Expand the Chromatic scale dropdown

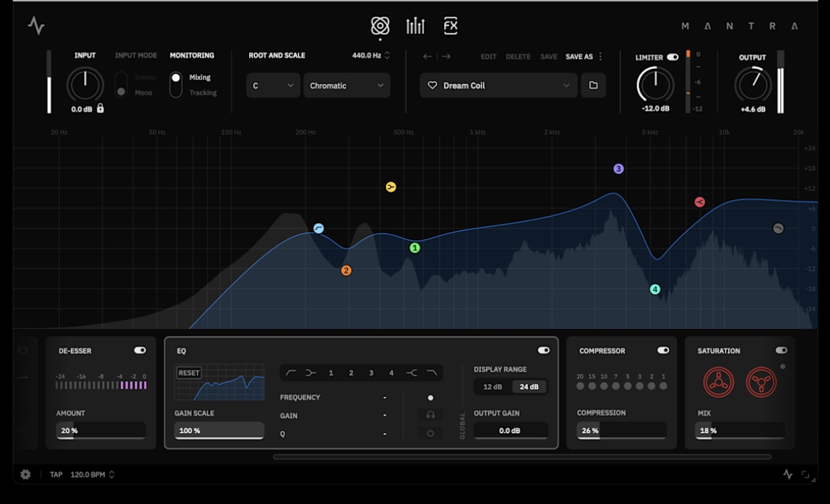coord(346,86)
